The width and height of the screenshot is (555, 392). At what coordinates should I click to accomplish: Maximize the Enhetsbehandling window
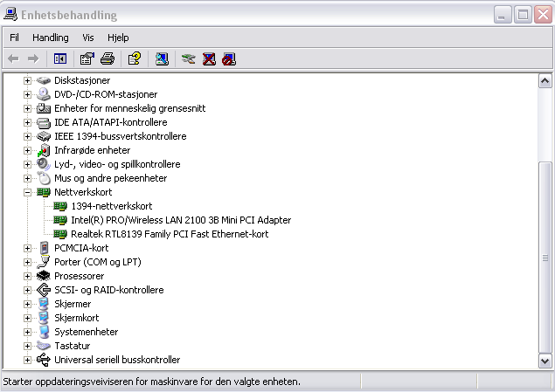(x=523, y=15)
